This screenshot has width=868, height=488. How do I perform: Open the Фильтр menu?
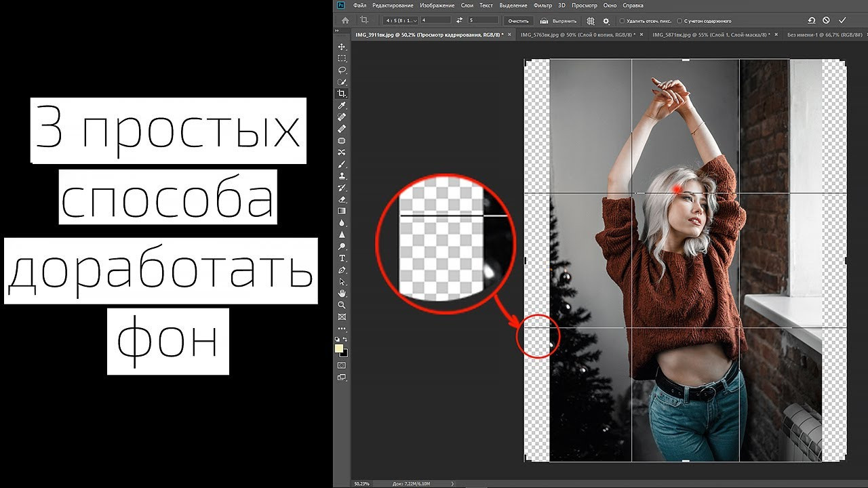tap(542, 5)
